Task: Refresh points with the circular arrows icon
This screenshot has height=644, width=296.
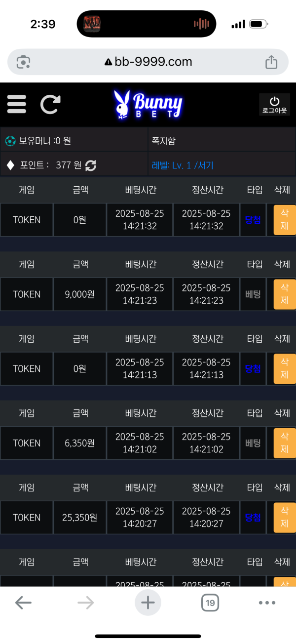Action: (x=91, y=165)
